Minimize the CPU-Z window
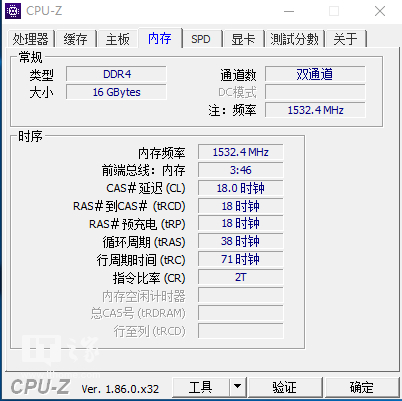The image size is (402, 401). 289,11
